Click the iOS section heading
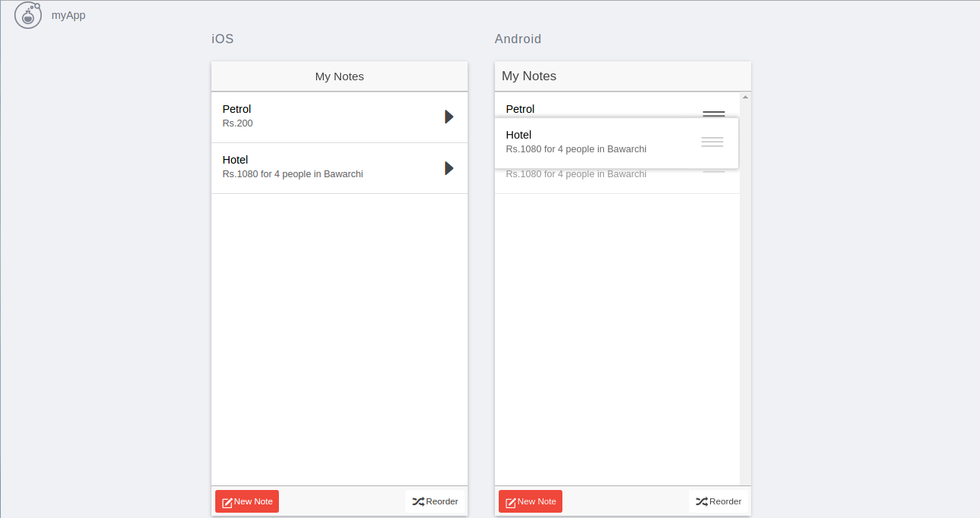Viewport: 980px width, 518px height. pyautogui.click(x=222, y=39)
